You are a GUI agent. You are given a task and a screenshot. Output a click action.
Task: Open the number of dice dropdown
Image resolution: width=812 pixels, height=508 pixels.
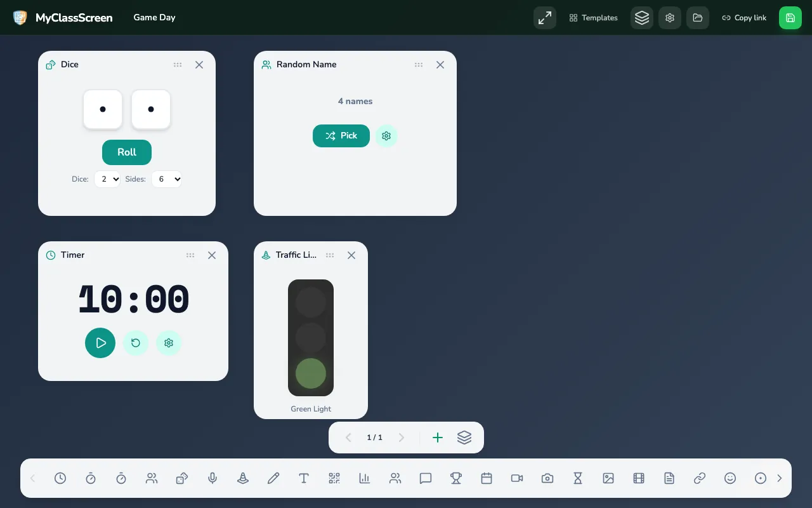107,179
